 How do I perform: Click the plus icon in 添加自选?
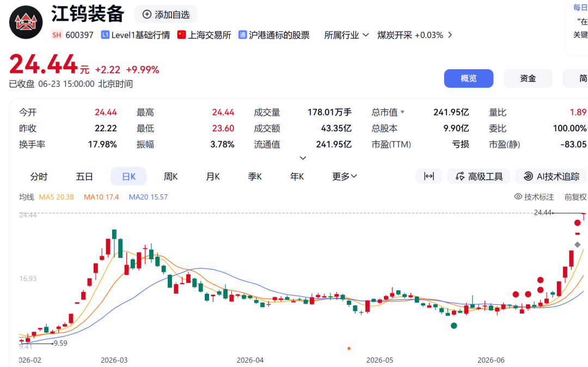click(x=147, y=14)
